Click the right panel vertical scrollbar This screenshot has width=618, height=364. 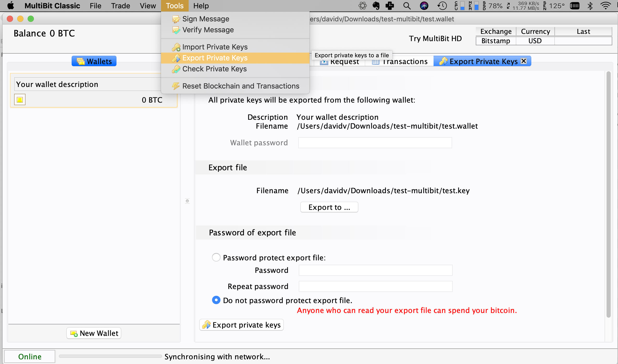(x=609, y=195)
